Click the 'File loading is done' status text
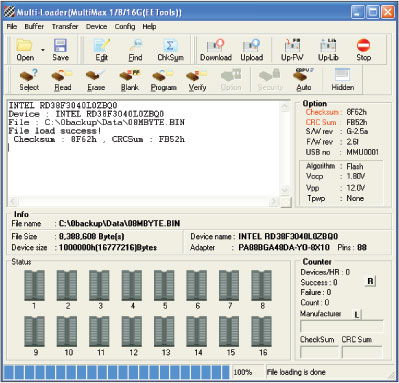Screen dimensions: 399x383 point(296,372)
